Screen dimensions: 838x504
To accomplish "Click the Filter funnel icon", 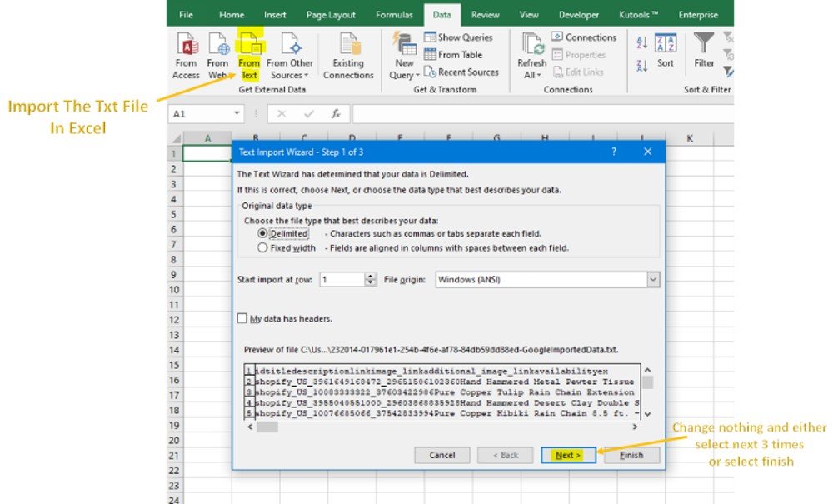I will coord(704,44).
